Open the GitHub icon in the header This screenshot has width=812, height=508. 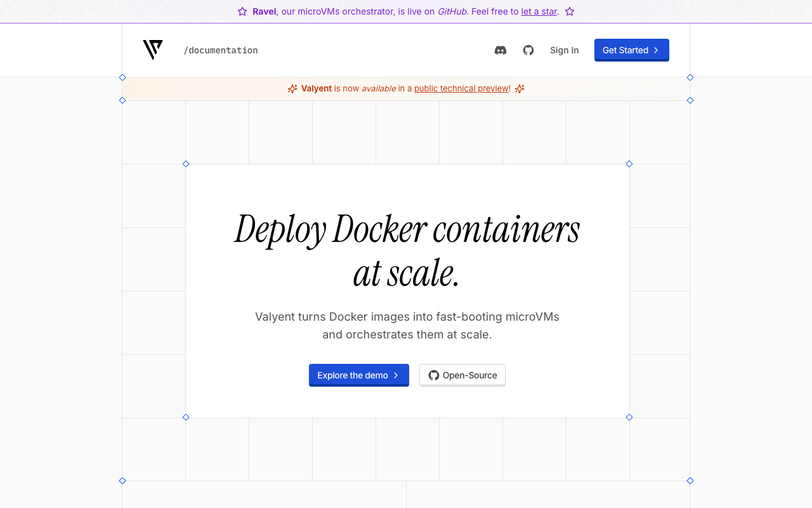point(528,50)
